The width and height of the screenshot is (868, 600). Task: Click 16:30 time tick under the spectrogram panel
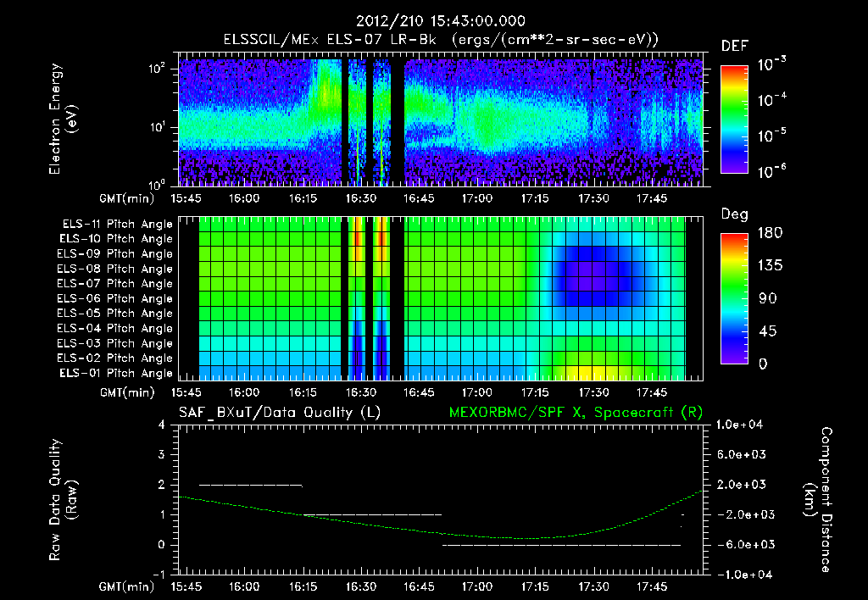pyautogui.click(x=361, y=198)
